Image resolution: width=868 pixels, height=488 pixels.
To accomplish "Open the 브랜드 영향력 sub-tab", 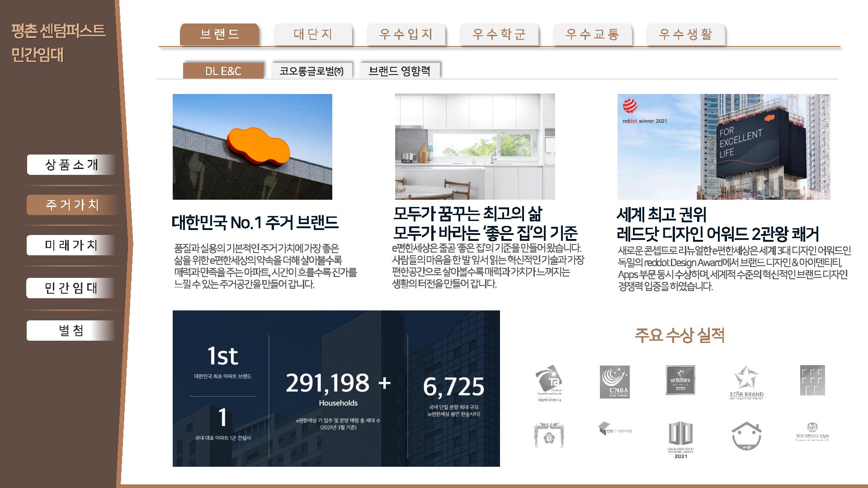I will coord(400,71).
